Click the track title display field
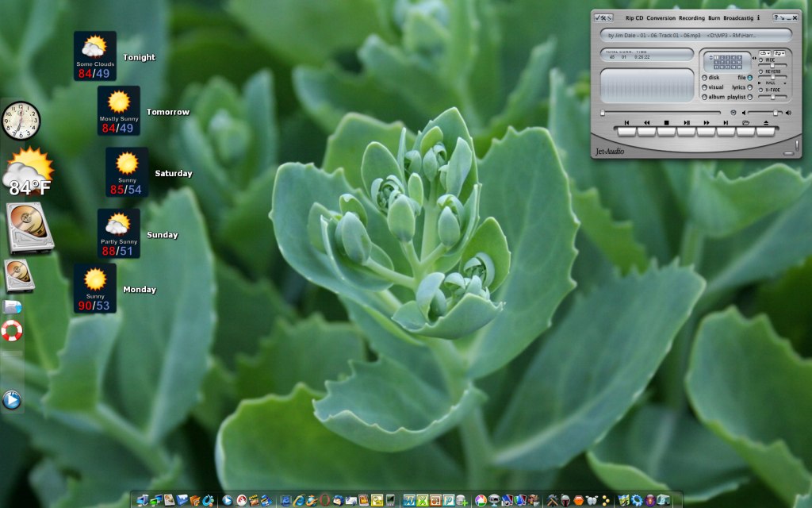The height and width of the screenshot is (508, 812). coord(696,35)
